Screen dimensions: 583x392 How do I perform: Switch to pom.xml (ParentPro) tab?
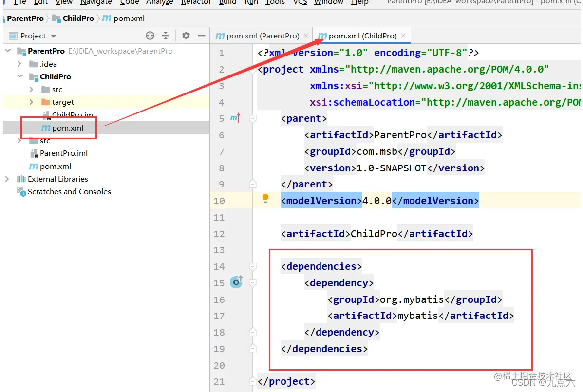point(262,36)
